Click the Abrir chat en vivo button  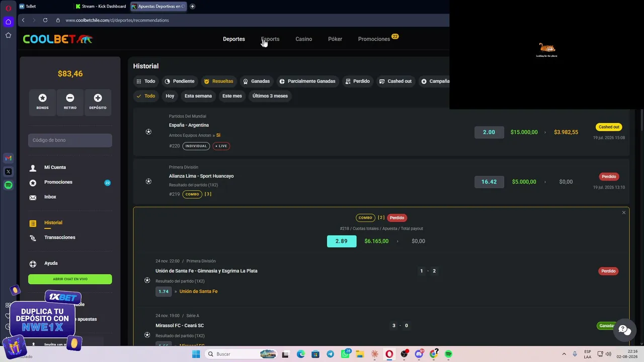pos(70,279)
